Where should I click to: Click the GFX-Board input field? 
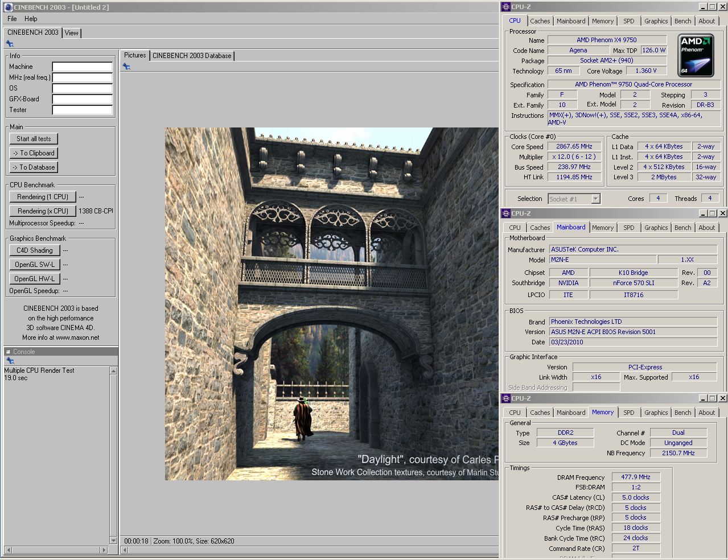pyautogui.click(x=83, y=99)
